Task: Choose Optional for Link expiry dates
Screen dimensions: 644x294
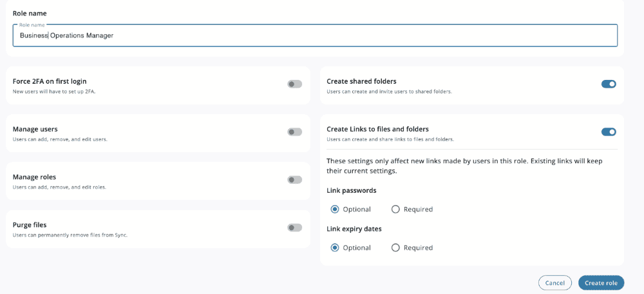Action: point(335,248)
